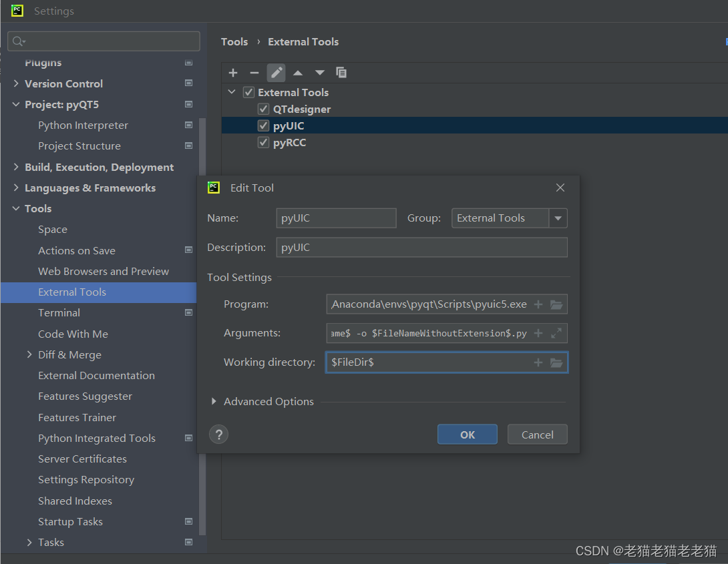Collapse the External Tools group tree
Viewport: 728px width, 564px height.
click(232, 92)
